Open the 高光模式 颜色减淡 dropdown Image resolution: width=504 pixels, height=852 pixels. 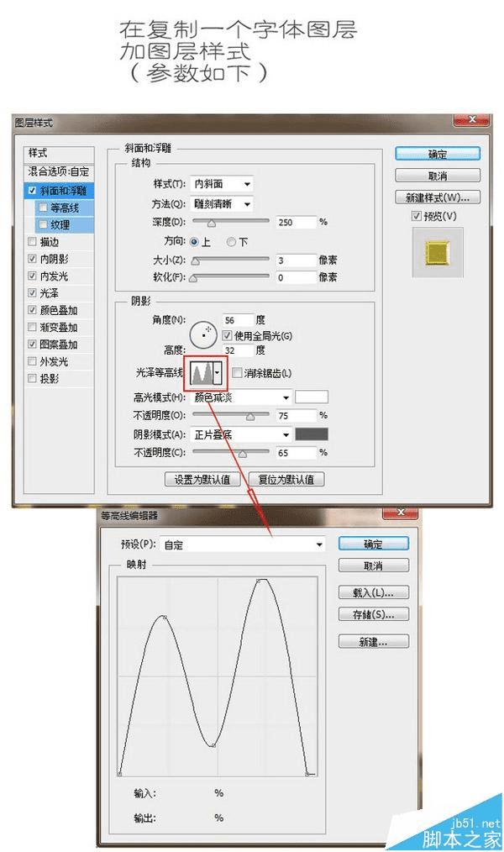(x=241, y=397)
